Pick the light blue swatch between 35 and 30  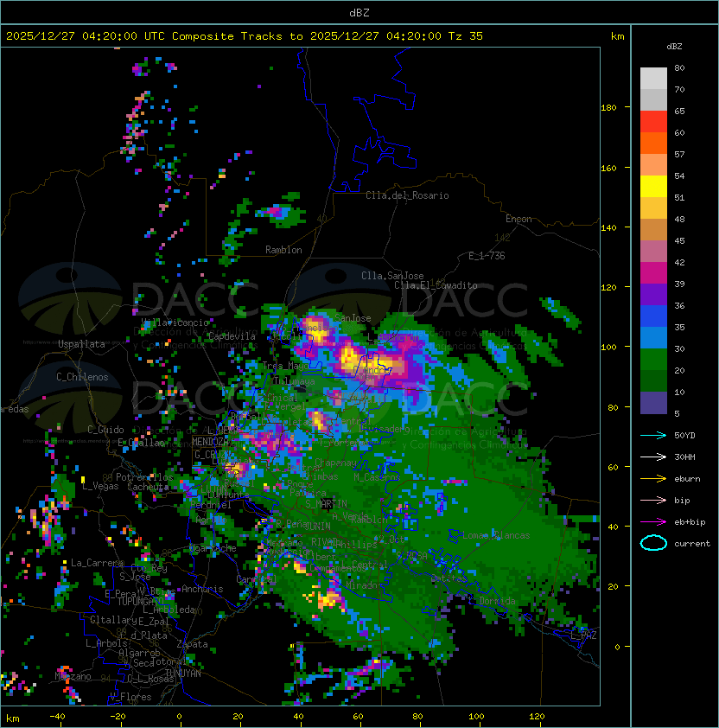[x=653, y=337]
